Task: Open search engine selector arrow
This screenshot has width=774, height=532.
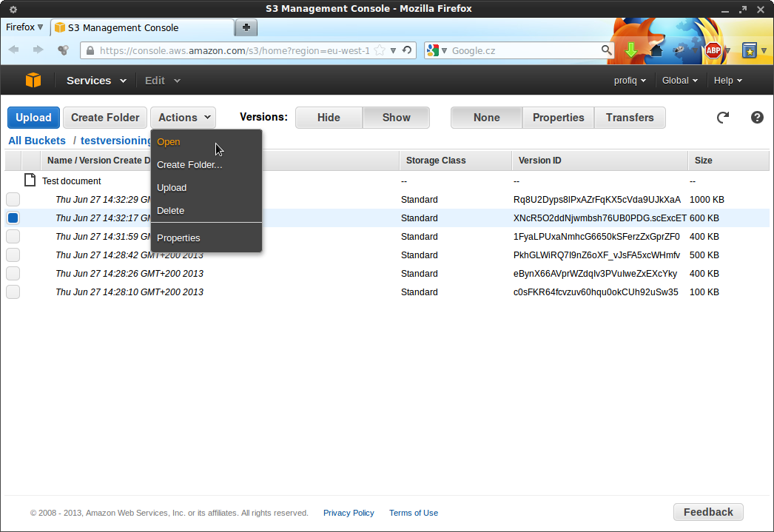Action: [444, 50]
